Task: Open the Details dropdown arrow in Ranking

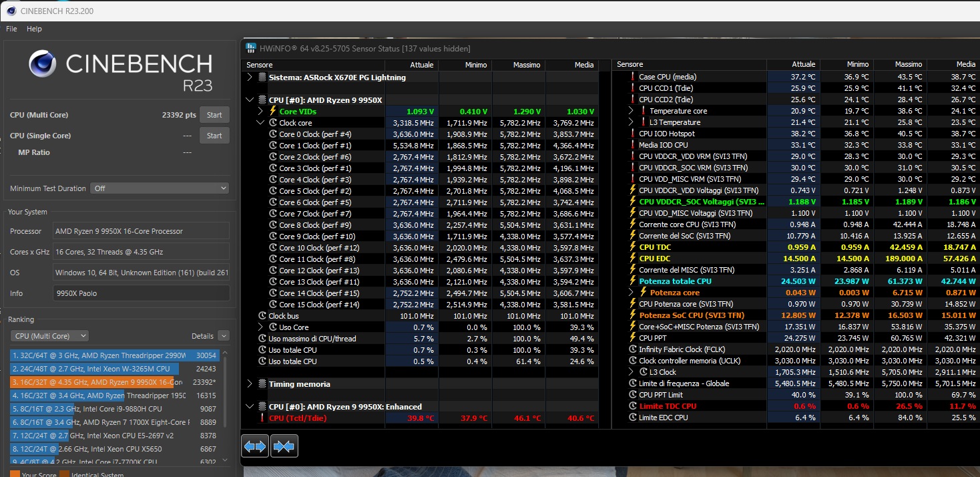Action: point(223,336)
